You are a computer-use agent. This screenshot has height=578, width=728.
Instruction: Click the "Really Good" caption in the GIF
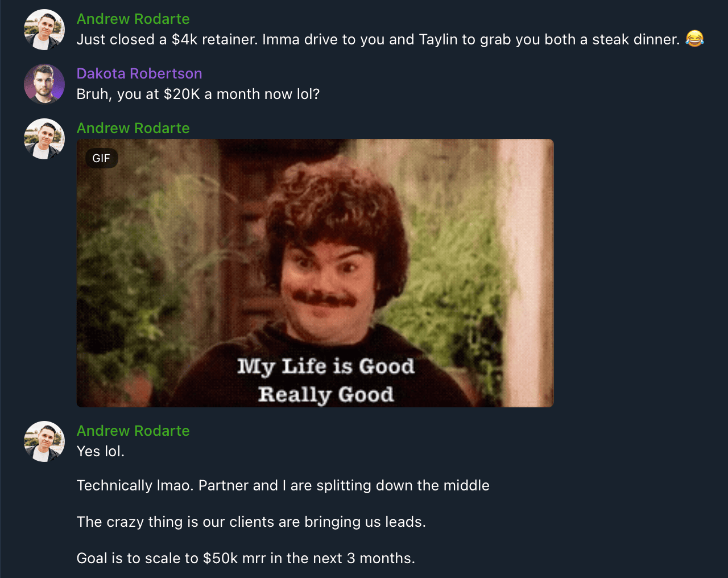(326, 394)
